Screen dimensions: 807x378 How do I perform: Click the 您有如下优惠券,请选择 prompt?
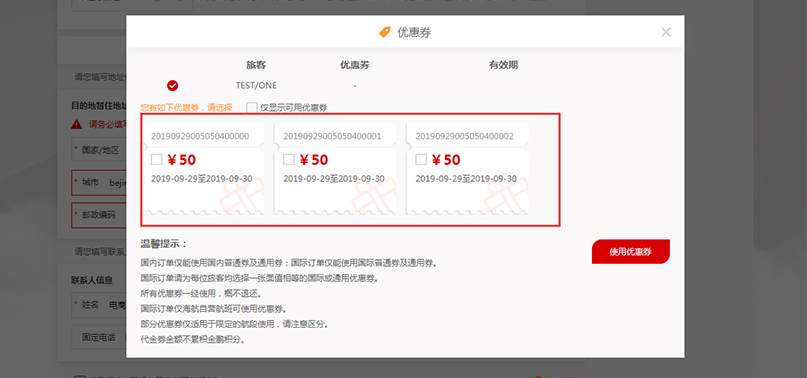(x=186, y=108)
